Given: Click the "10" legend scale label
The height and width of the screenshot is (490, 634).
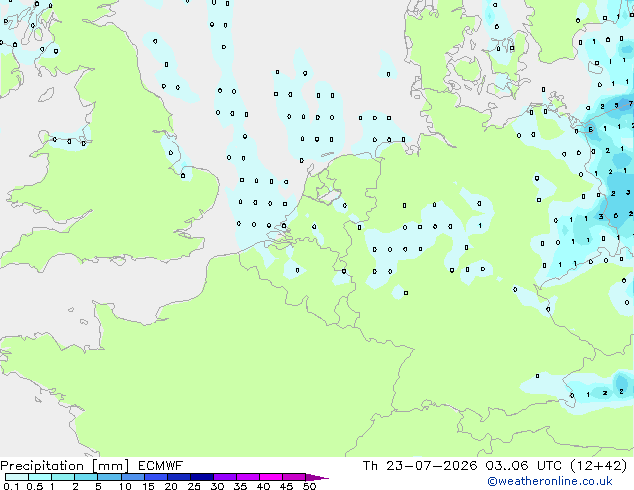Looking at the screenshot, I should (x=125, y=486).
